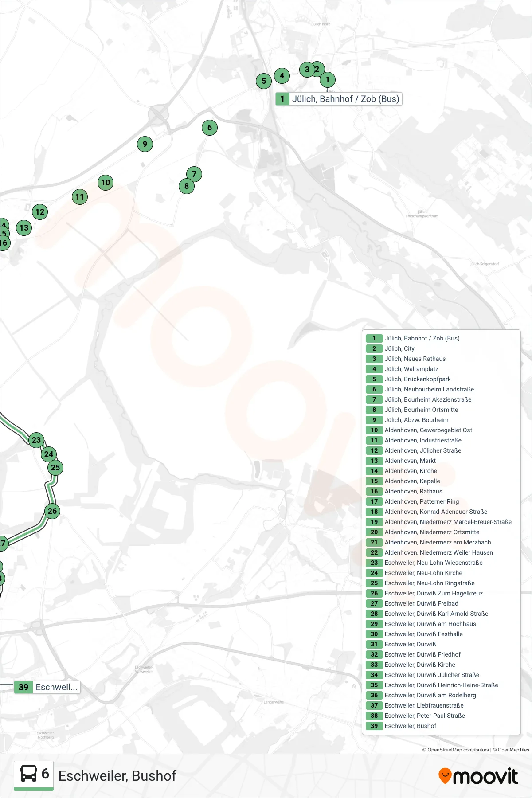Click the Jülich, Bahnhof / Zob (Bus) map label

(339, 99)
